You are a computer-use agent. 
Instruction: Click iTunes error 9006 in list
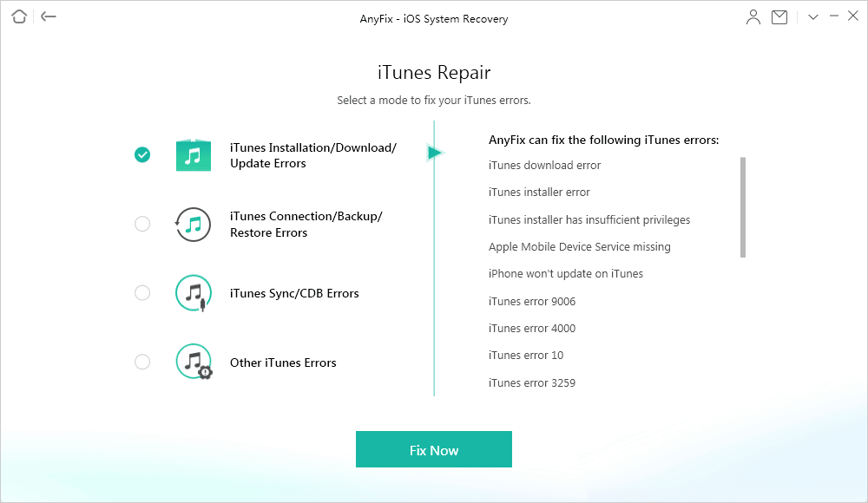click(x=531, y=301)
